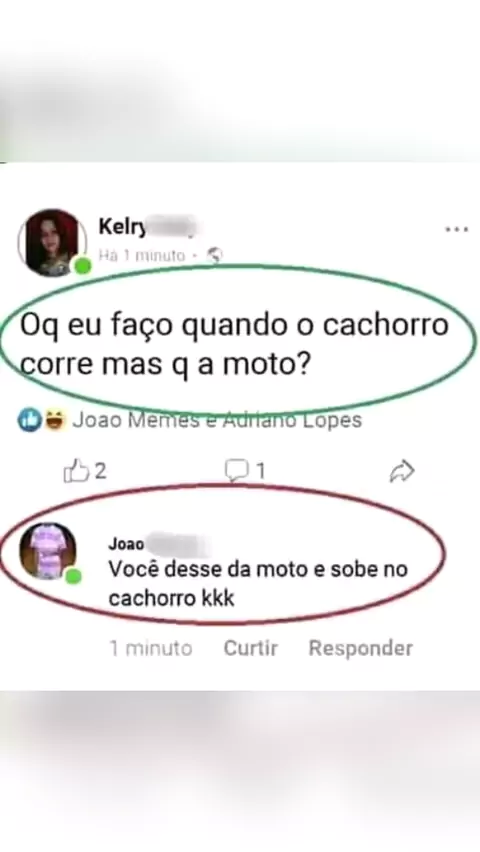Open Joao's commenter profile picture
Image resolution: width=480 pixels, height=852 pixels.
pos(48,551)
